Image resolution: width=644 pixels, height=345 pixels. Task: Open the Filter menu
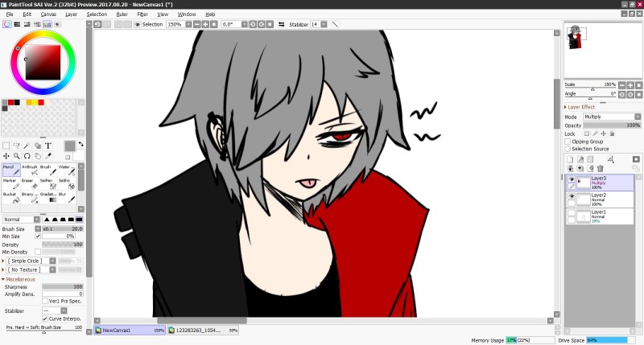pos(142,14)
